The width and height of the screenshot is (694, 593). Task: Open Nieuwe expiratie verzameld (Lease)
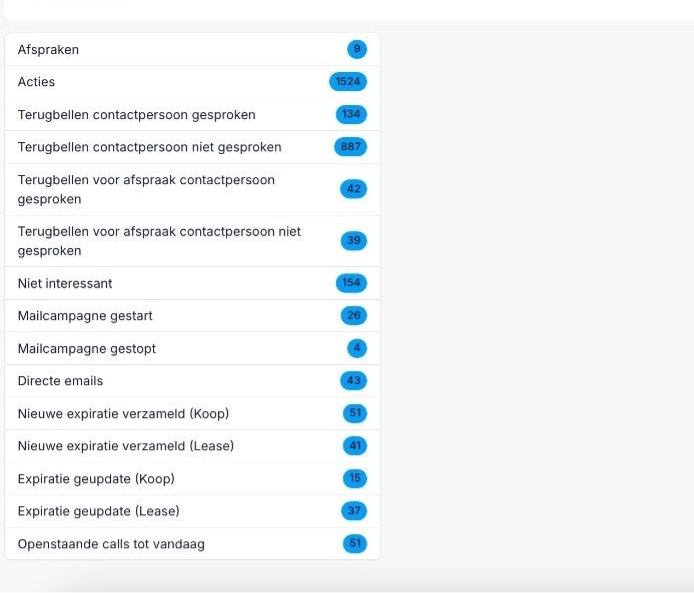coord(125,446)
